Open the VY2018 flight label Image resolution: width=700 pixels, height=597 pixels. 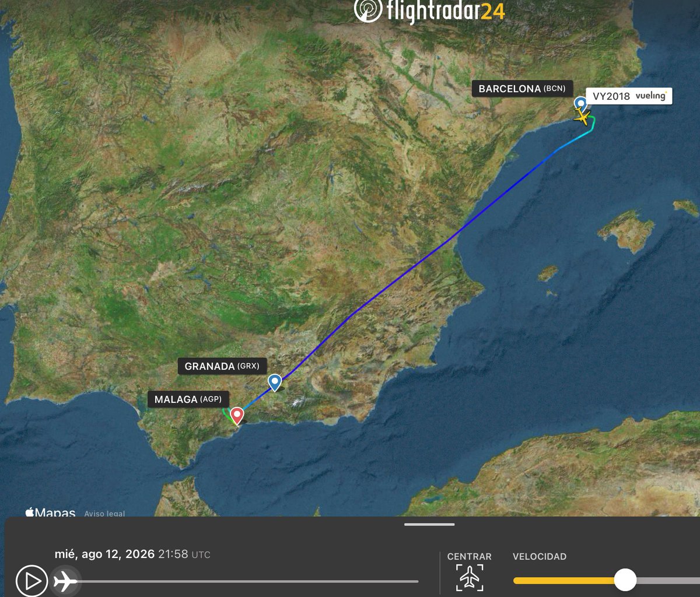(629, 96)
